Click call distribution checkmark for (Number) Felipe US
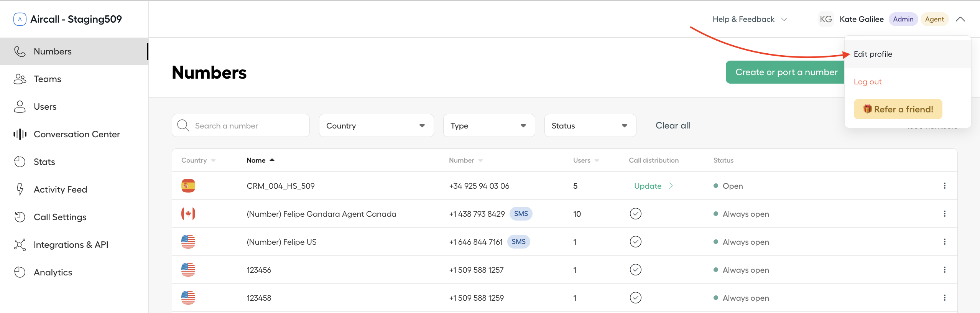The image size is (980, 313). pyautogui.click(x=636, y=242)
